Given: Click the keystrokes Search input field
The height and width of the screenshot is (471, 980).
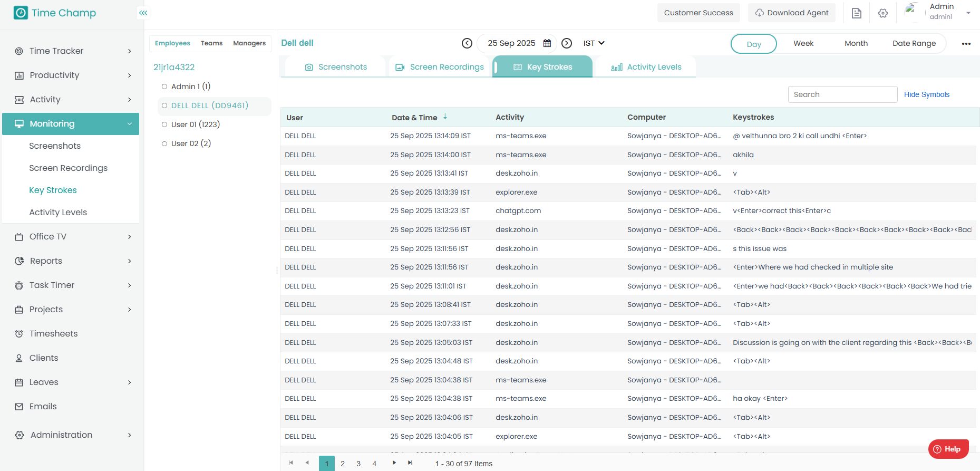Looking at the screenshot, I should click(842, 94).
